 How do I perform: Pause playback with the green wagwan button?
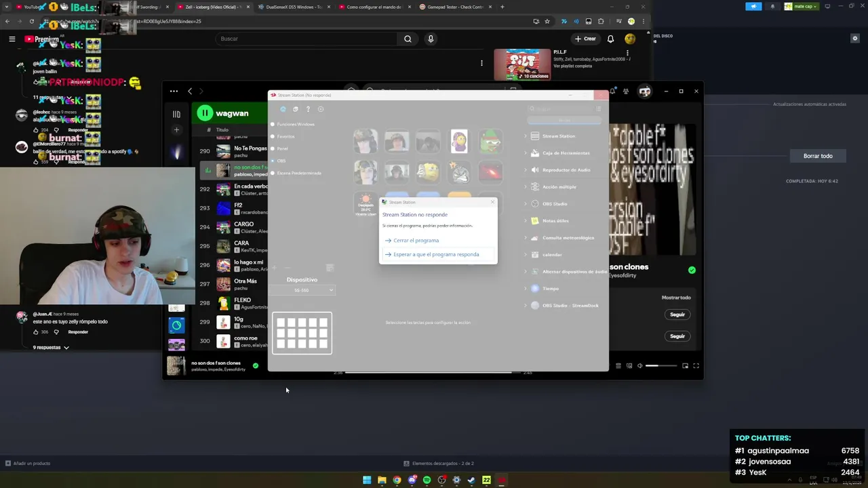[x=205, y=113]
